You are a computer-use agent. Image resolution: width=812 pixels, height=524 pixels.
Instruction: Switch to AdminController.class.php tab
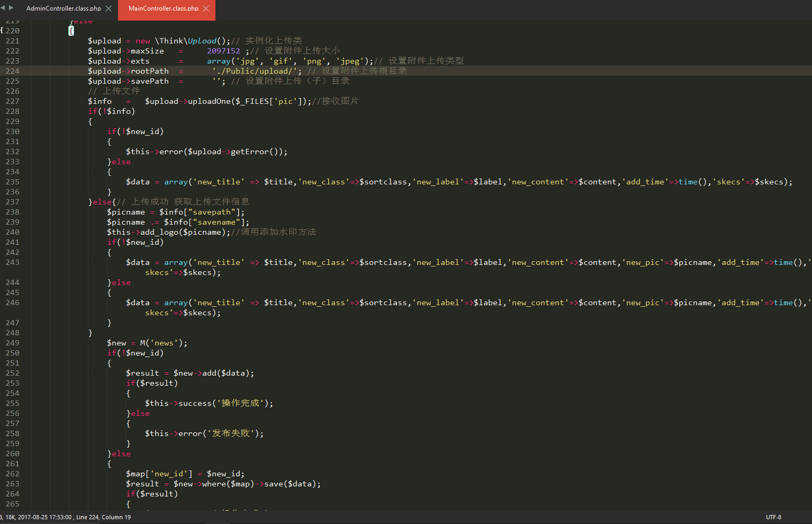(x=64, y=8)
